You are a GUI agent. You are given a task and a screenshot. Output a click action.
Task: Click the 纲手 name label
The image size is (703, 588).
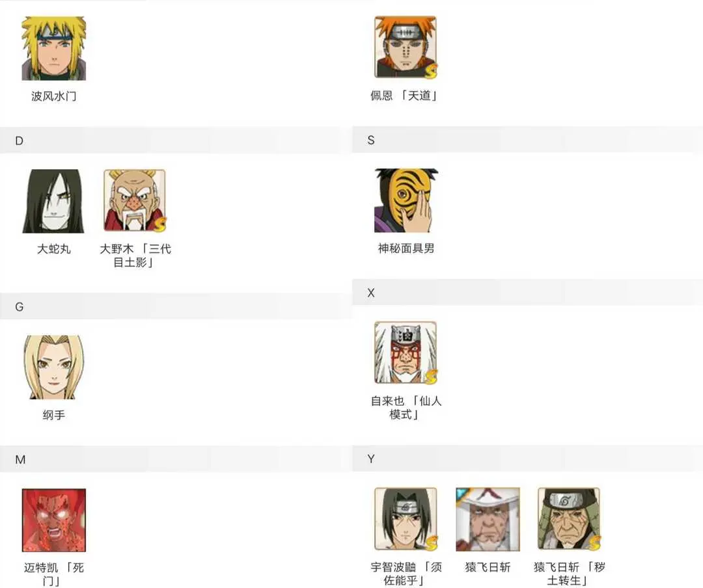point(54,415)
